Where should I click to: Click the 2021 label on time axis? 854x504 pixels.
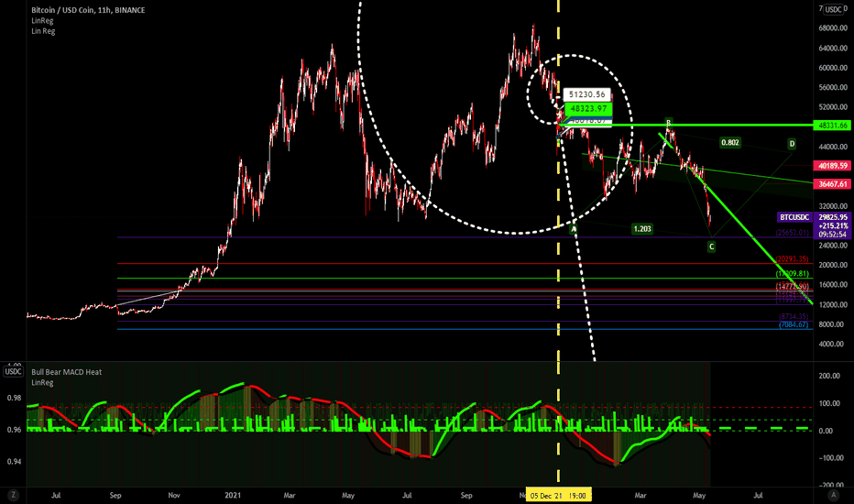click(x=233, y=495)
